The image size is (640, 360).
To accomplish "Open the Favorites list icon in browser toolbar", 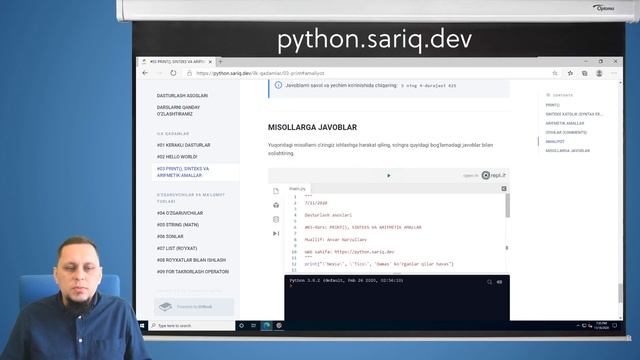I will [x=570, y=73].
